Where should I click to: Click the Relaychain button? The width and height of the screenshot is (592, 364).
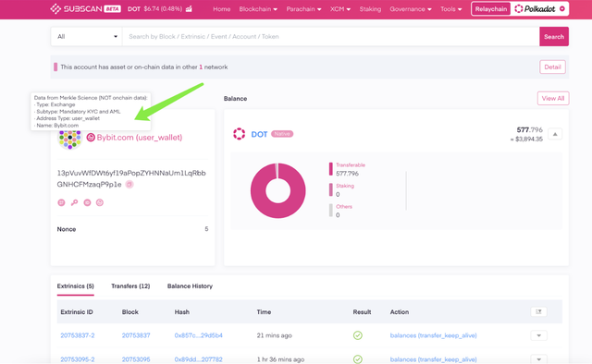tap(491, 8)
